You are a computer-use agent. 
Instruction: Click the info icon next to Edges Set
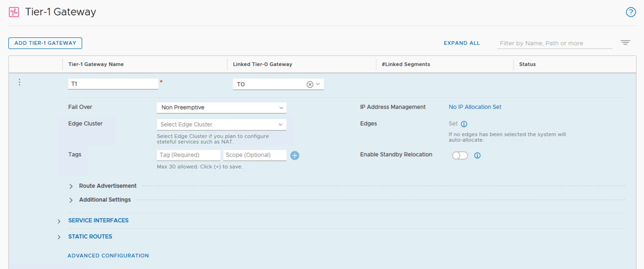pyautogui.click(x=464, y=124)
